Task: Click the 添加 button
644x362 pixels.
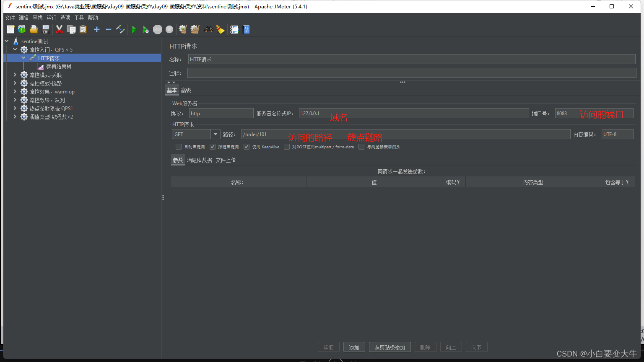Action: coord(354,347)
